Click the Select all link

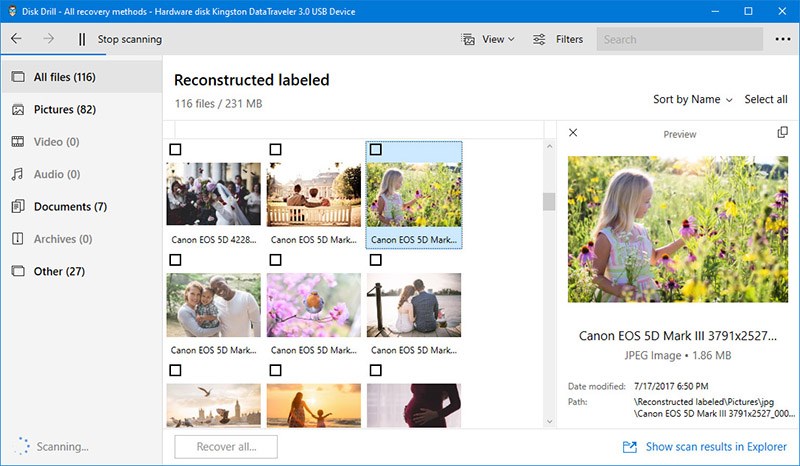(765, 100)
